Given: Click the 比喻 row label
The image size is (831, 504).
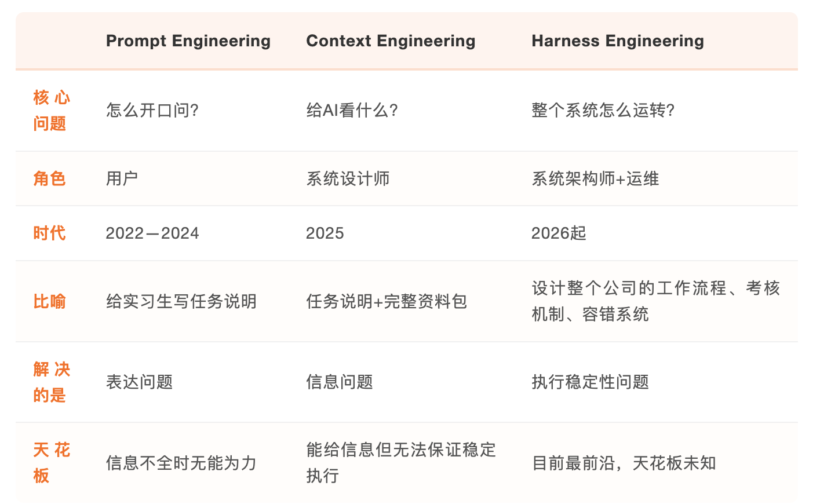Looking at the screenshot, I should [x=49, y=301].
